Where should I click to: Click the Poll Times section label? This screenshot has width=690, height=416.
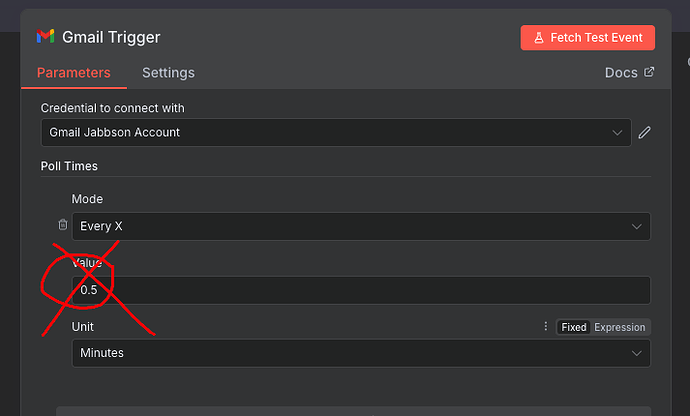(69, 166)
